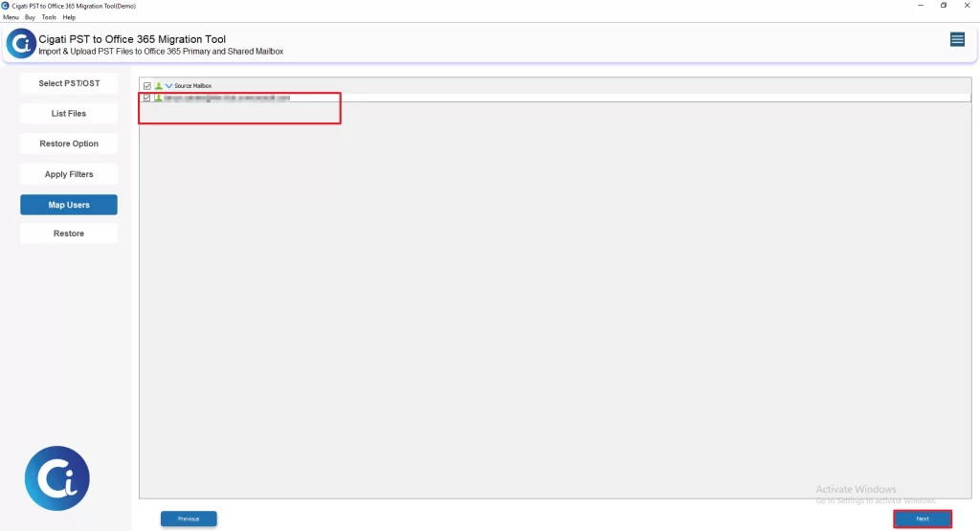Switch to Restore Option step
The width and height of the screenshot is (980, 531).
pos(69,144)
